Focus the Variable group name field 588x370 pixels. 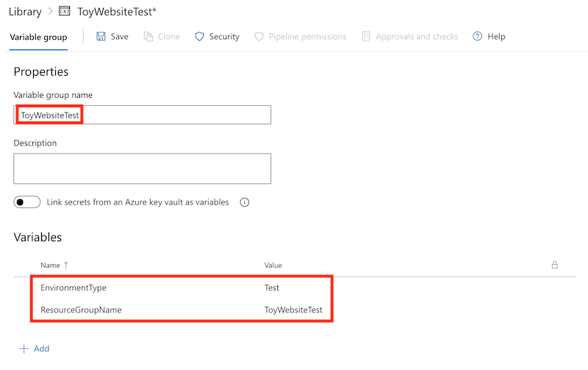pyautogui.click(x=142, y=115)
